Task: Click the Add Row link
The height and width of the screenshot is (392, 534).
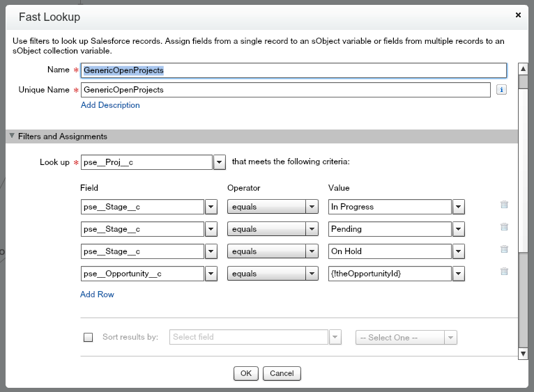Action: coord(97,295)
